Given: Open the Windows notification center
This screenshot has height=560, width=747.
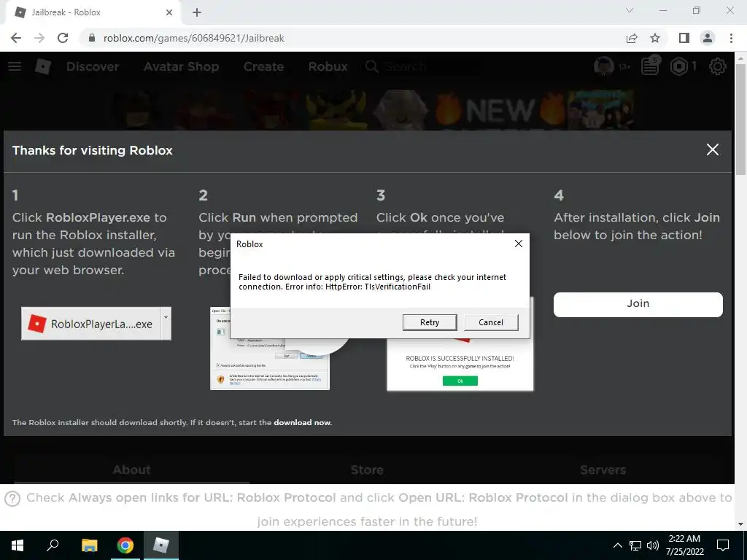Looking at the screenshot, I should pyautogui.click(x=723, y=545).
